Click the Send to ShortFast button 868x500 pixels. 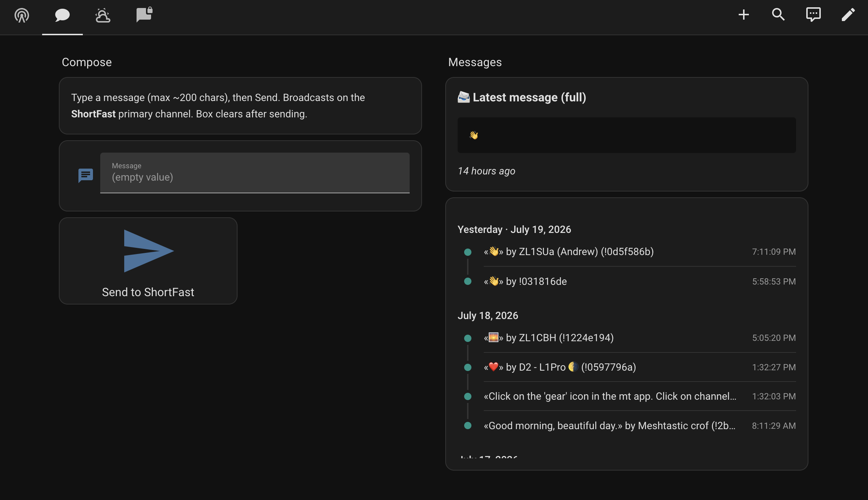coord(148,261)
